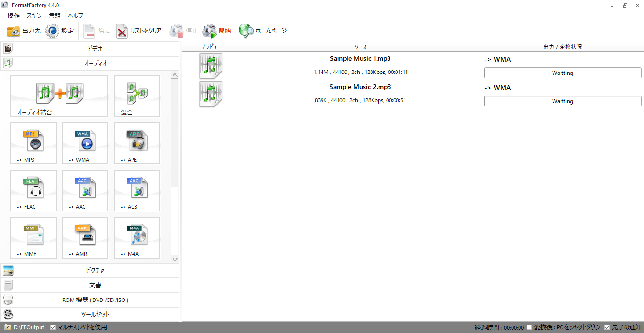Viewport: 644px width, 333px height.
Task: Click the 出力 / 変換状況 column header
Action: (x=563, y=47)
